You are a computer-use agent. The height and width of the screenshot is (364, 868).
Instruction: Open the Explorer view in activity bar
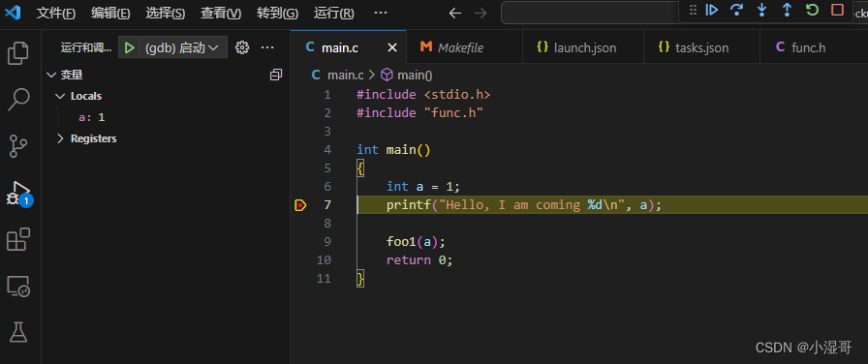[18, 53]
